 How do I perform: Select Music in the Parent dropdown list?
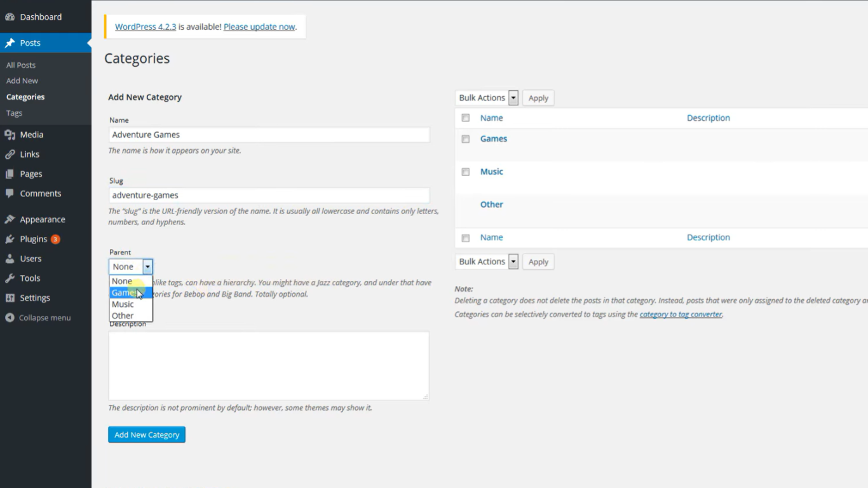coord(123,304)
